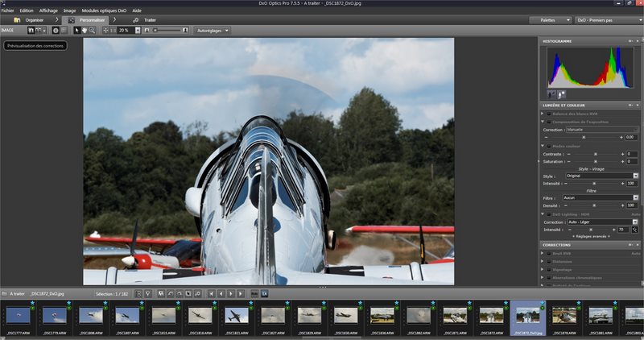Open the Fichier menu

click(x=7, y=10)
